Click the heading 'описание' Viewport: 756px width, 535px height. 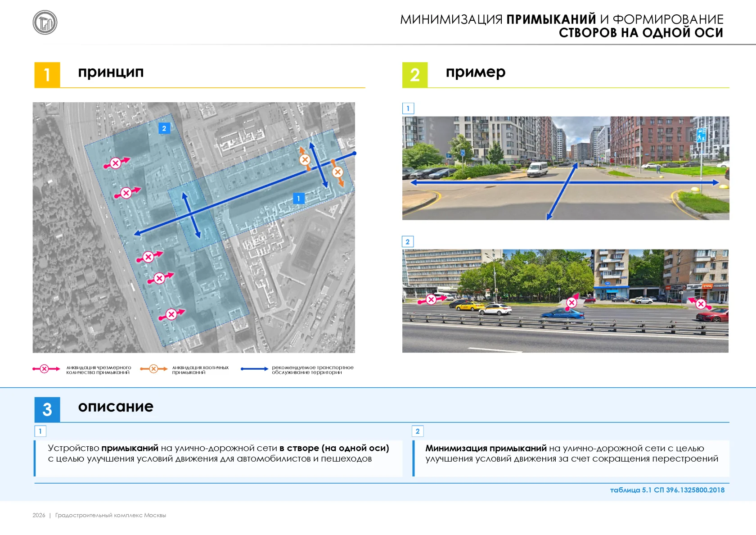[116, 407]
